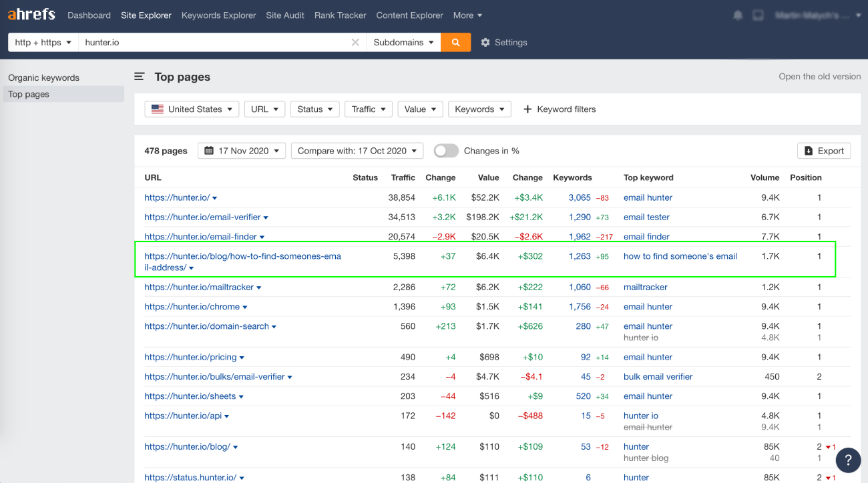Open the mailtracker top keyword
This screenshot has height=483, width=868.
(646, 287)
